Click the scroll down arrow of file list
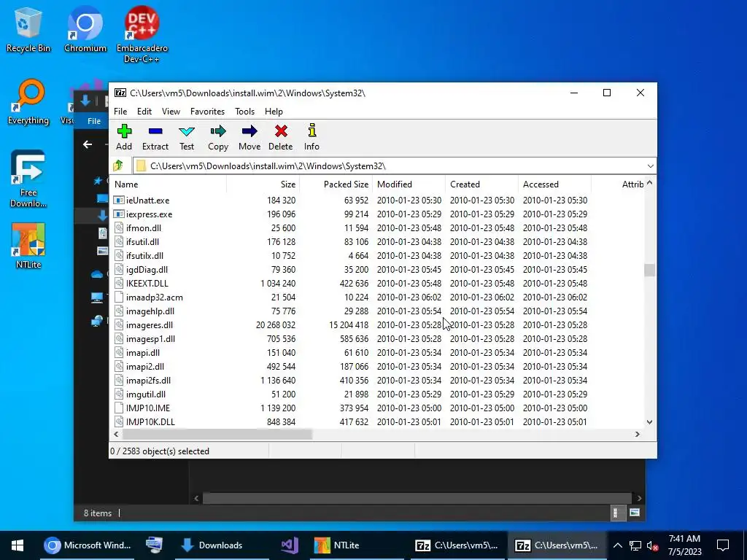 click(x=649, y=422)
